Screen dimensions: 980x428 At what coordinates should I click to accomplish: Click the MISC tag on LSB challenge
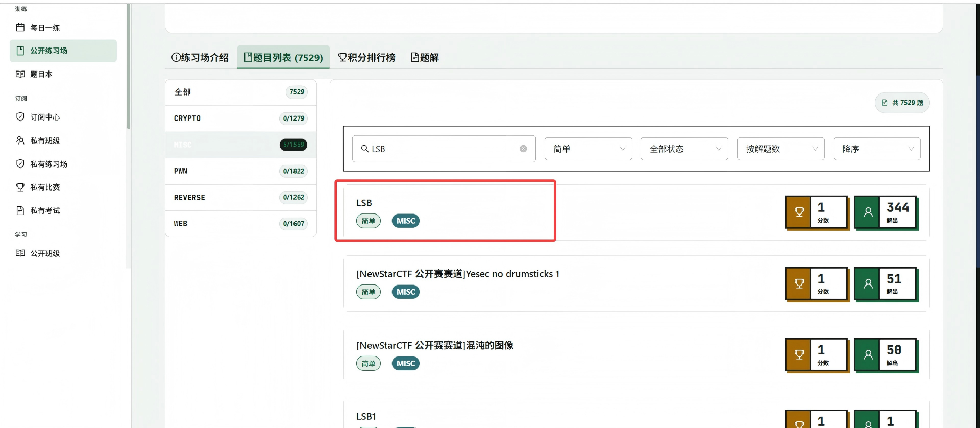(406, 221)
